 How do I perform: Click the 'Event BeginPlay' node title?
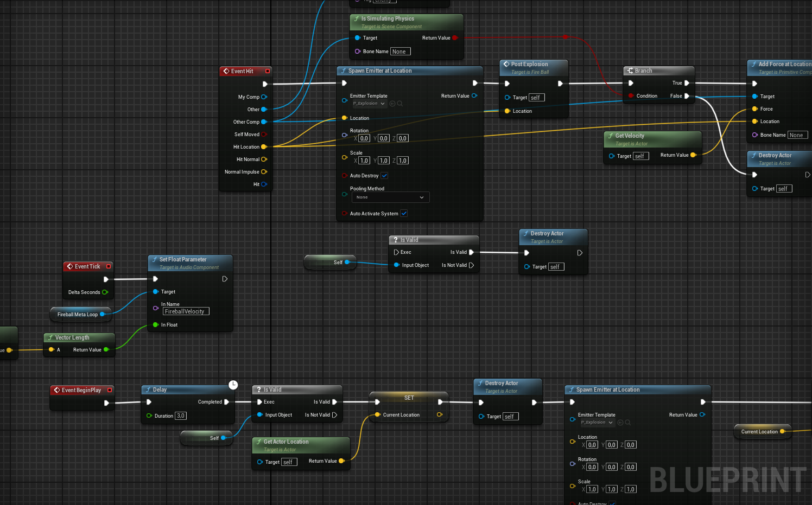coord(81,390)
